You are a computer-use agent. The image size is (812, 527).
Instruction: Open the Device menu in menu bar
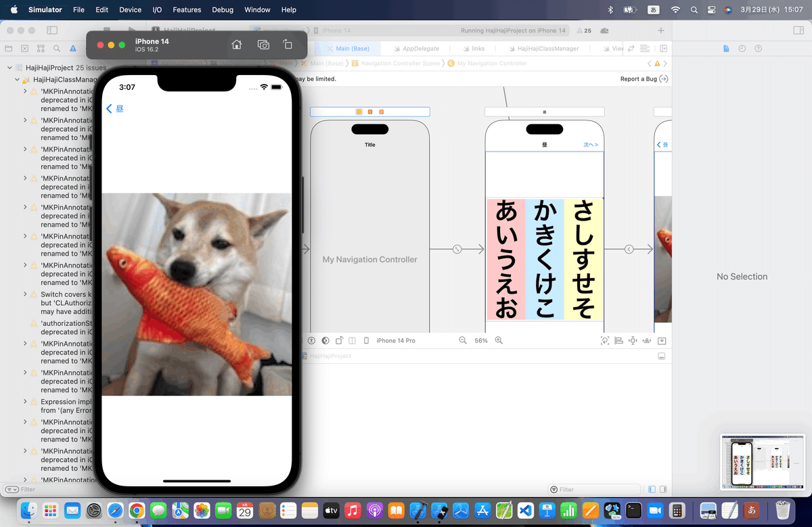coord(130,9)
